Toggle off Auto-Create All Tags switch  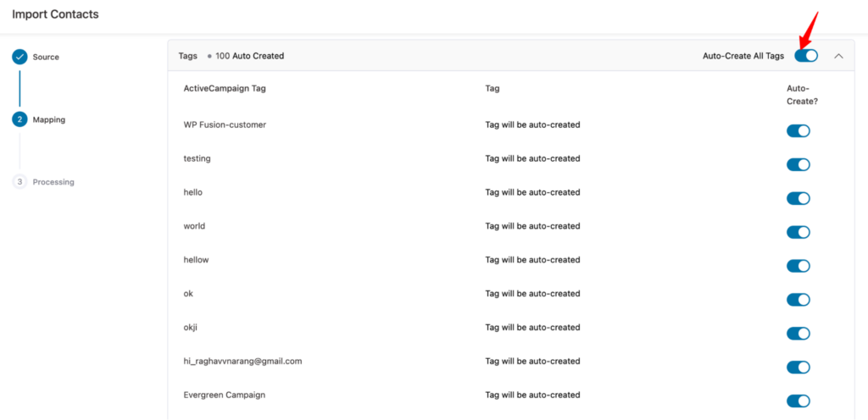click(805, 56)
